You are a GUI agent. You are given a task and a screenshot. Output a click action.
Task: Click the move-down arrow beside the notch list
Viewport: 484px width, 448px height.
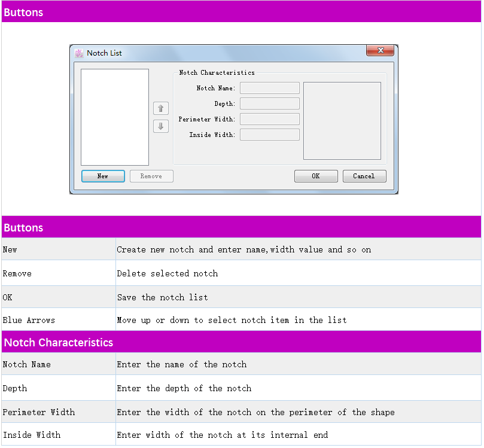click(x=161, y=126)
